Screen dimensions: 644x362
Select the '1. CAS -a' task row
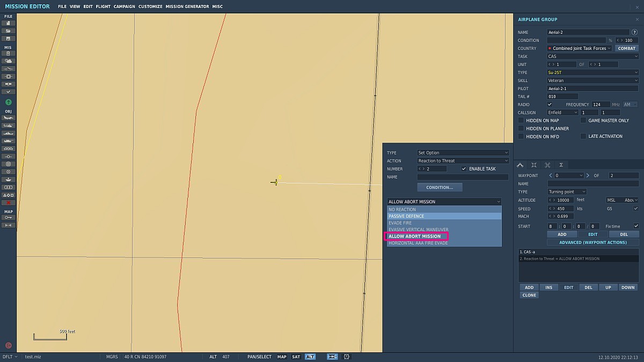[x=579, y=252]
